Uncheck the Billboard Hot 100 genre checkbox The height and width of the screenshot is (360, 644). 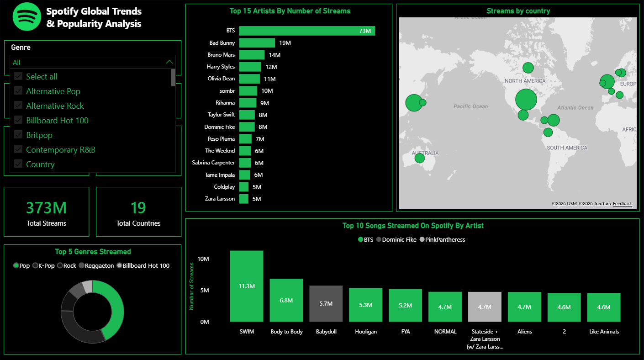pyautogui.click(x=18, y=120)
